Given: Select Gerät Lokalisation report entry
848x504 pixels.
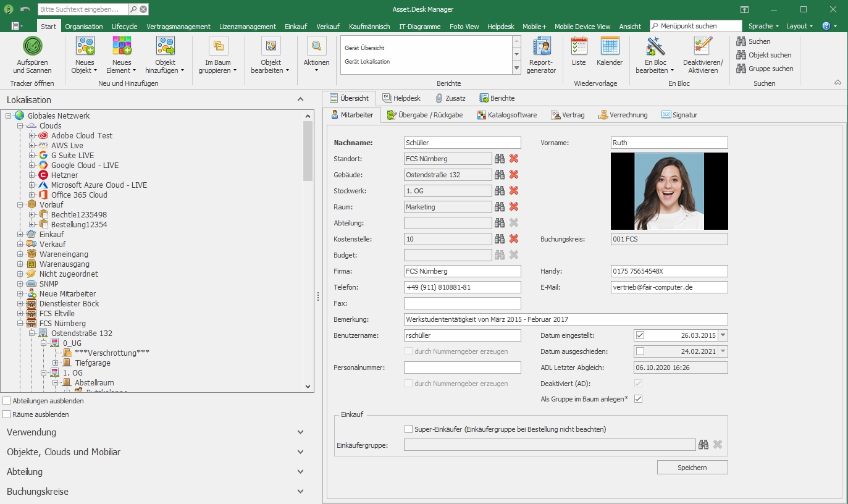Looking at the screenshot, I should [367, 62].
